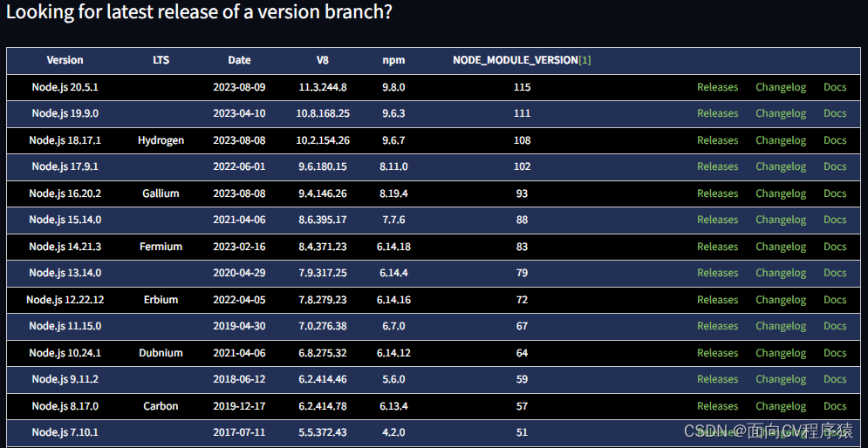
Task: Open Docs for Node.js 16.20.2
Action: coord(835,193)
